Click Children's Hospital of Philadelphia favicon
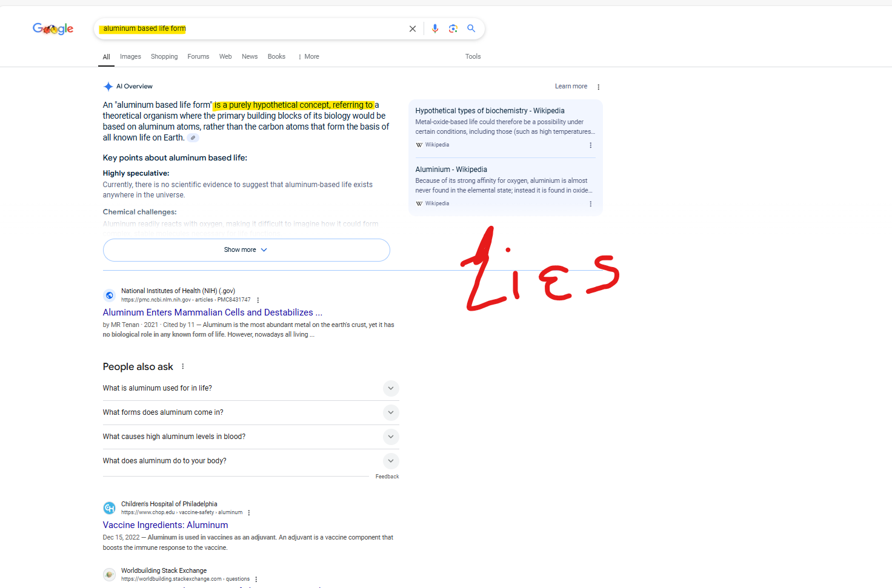892x588 pixels. (x=109, y=508)
